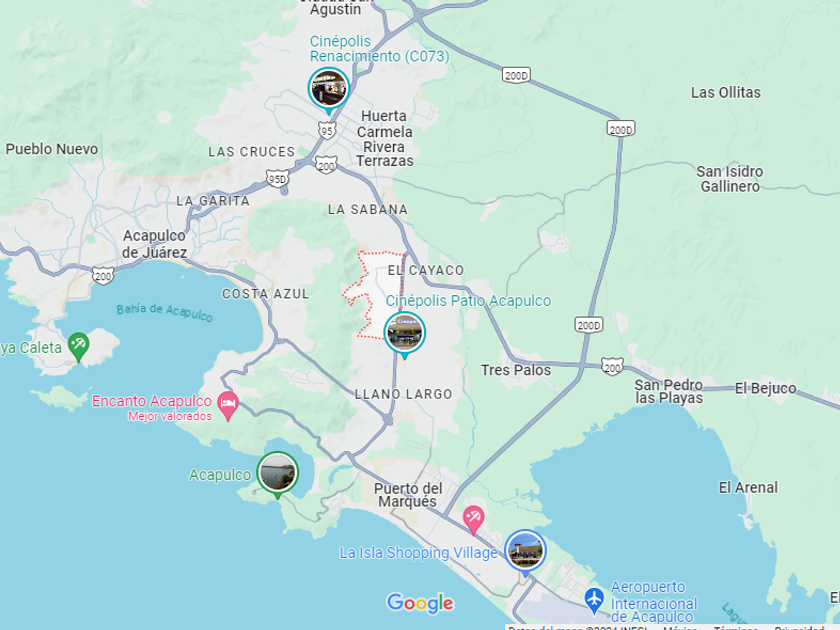Open the green Acapulco photo marker
This screenshot has width=840, height=630.
coord(278,474)
